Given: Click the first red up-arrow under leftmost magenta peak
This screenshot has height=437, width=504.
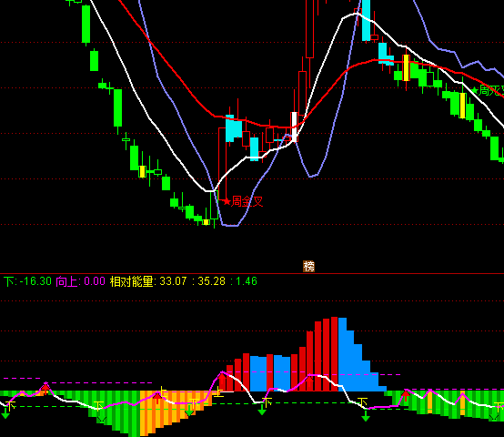Looking at the screenshot, I should (45, 389).
